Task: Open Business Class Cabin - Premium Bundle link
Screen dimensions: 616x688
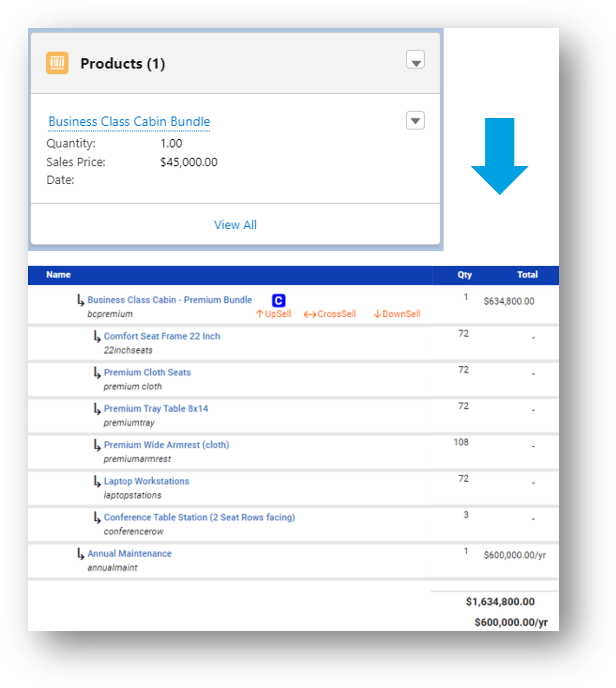Action: coord(170,300)
